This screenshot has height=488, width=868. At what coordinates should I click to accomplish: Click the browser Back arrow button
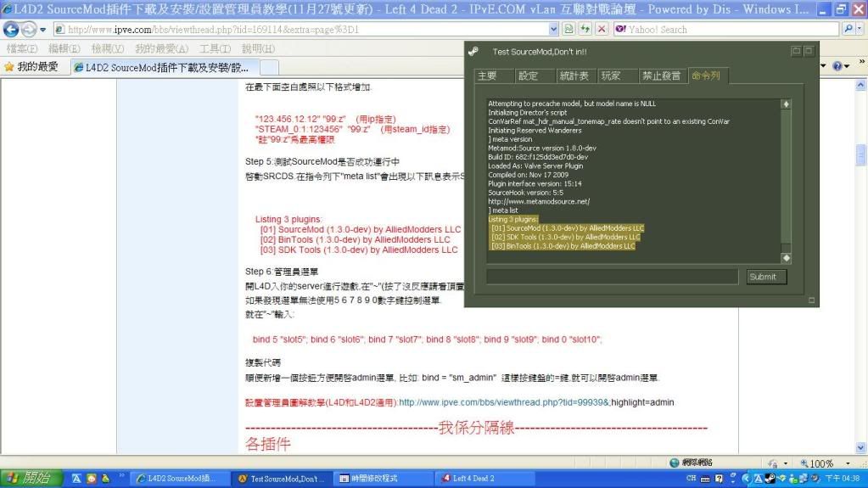click(x=11, y=29)
